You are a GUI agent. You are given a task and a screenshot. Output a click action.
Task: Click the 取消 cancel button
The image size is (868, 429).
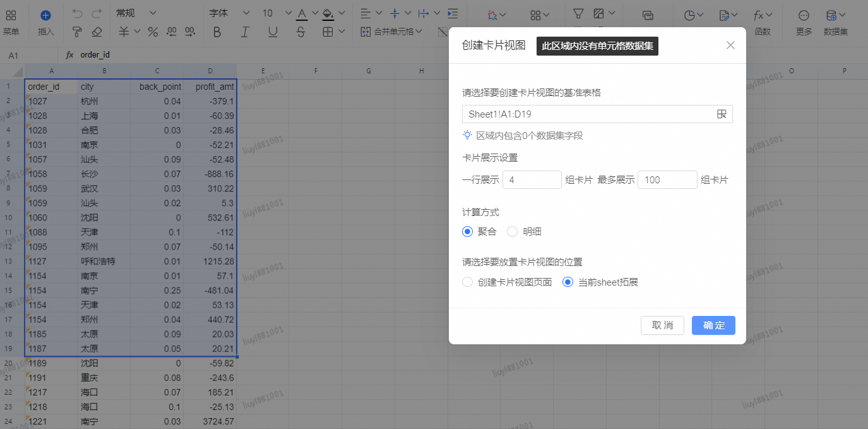pos(662,325)
